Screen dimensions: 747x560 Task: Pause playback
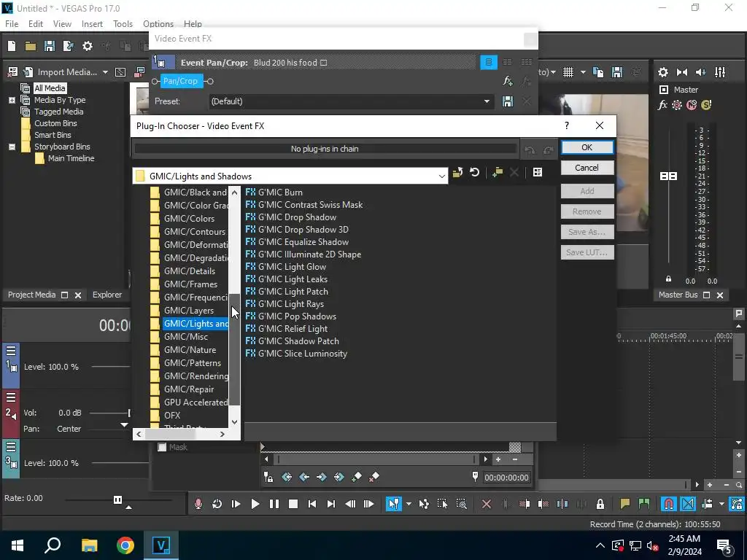coord(274,504)
